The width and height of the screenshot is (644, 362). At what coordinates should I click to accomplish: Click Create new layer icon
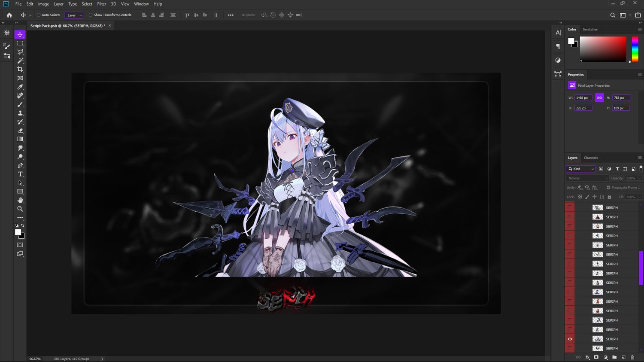click(623, 357)
